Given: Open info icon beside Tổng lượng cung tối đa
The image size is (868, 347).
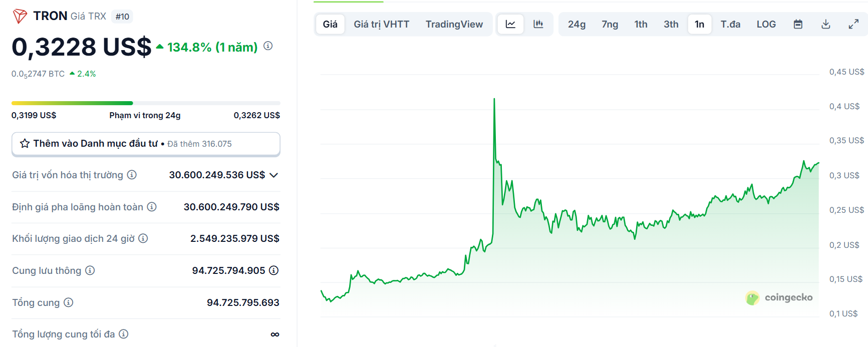Looking at the screenshot, I should [x=124, y=334].
